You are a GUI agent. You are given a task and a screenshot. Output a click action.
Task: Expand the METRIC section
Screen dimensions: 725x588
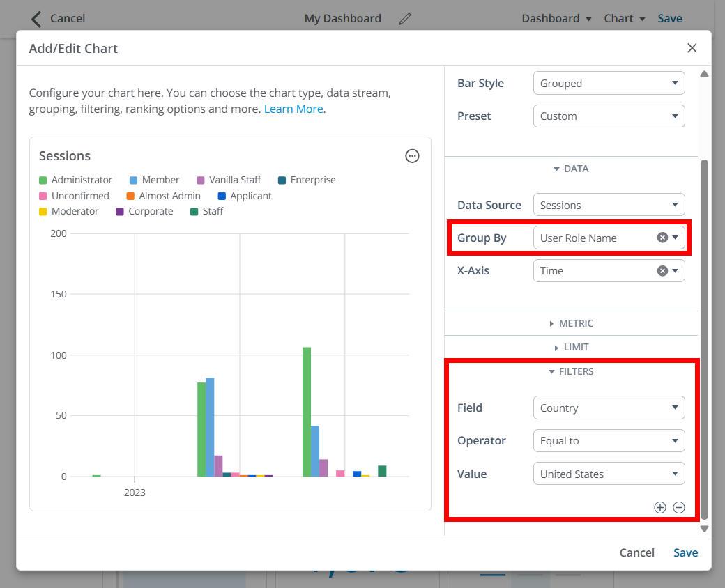[x=571, y=323]
